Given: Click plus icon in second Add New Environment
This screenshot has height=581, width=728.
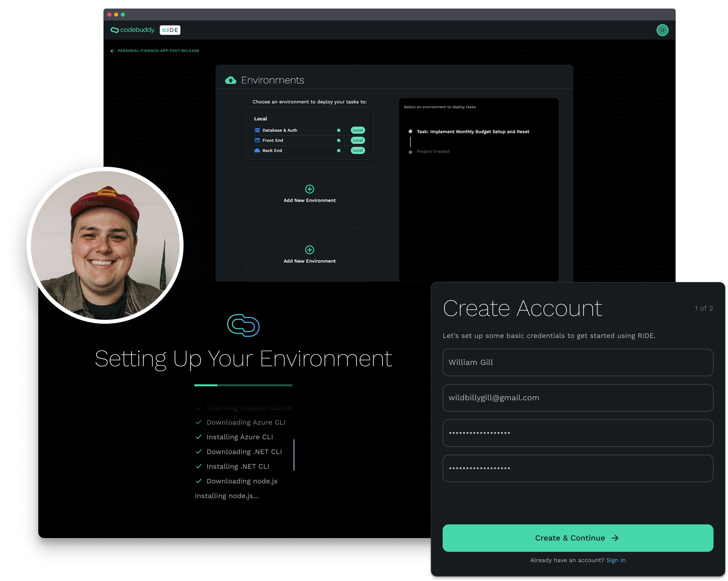Looking at the screenshot, I should coord(309,250).
